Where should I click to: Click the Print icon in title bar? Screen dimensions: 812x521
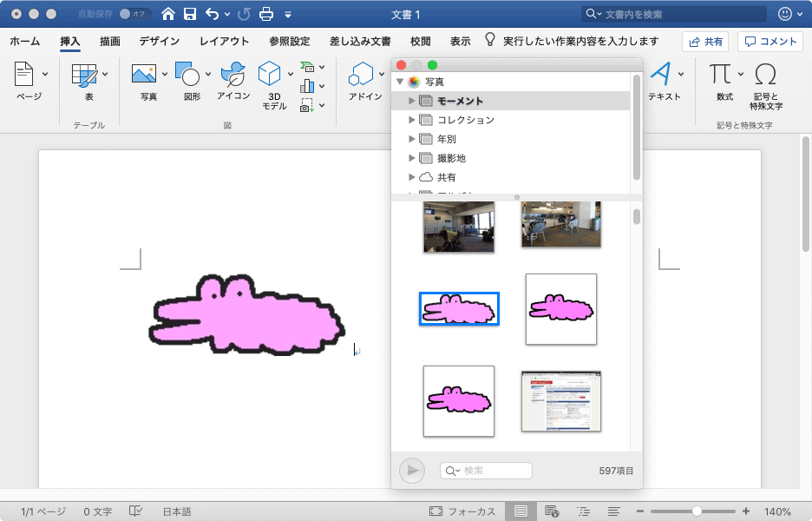click(x=267, y=14)
